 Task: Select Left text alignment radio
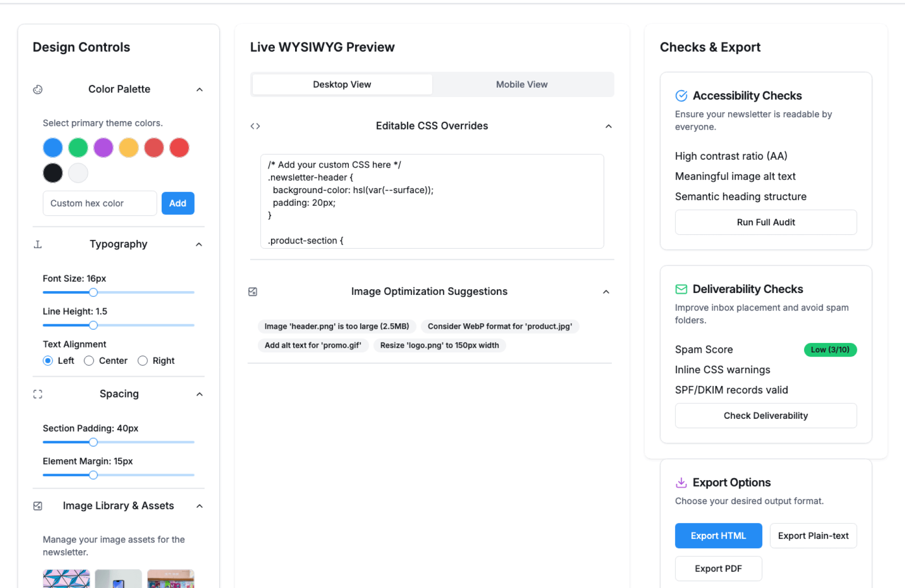coord(48,361)
